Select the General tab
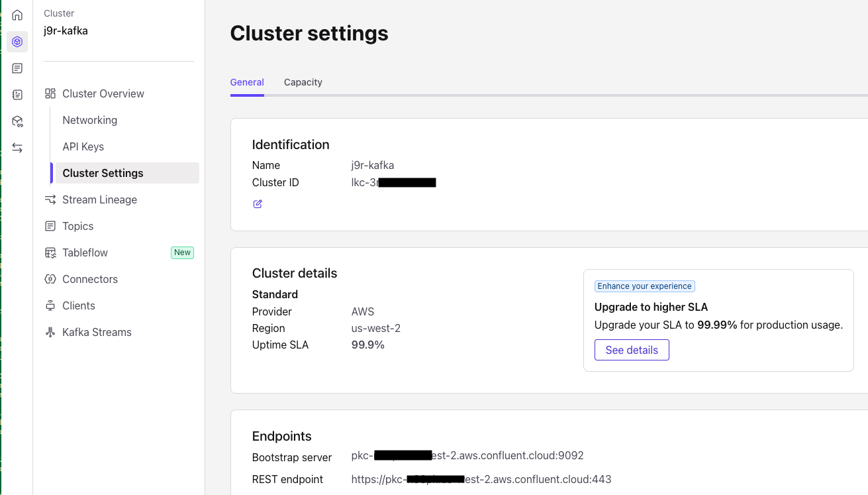868x495 pixels. tap(247, 82)
